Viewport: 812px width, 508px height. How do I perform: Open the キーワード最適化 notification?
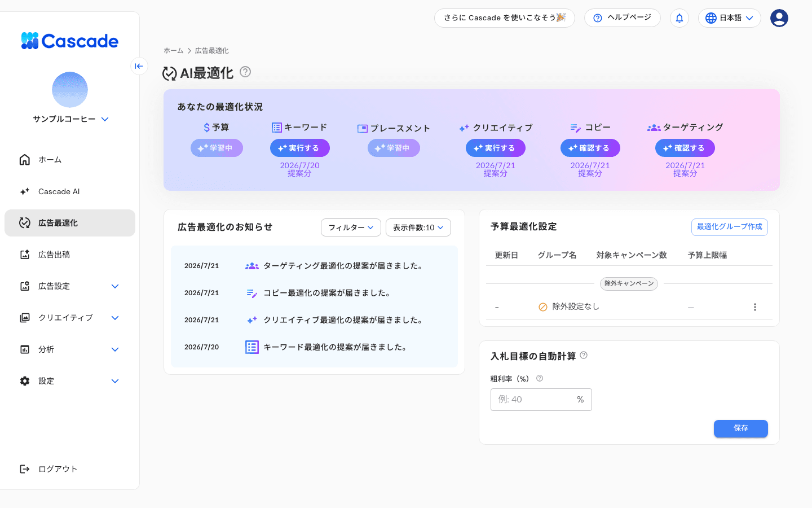[x=314, y=347]
